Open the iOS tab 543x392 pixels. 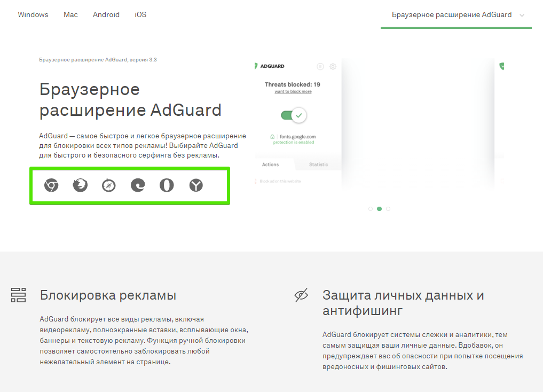(x=140, y=14)
